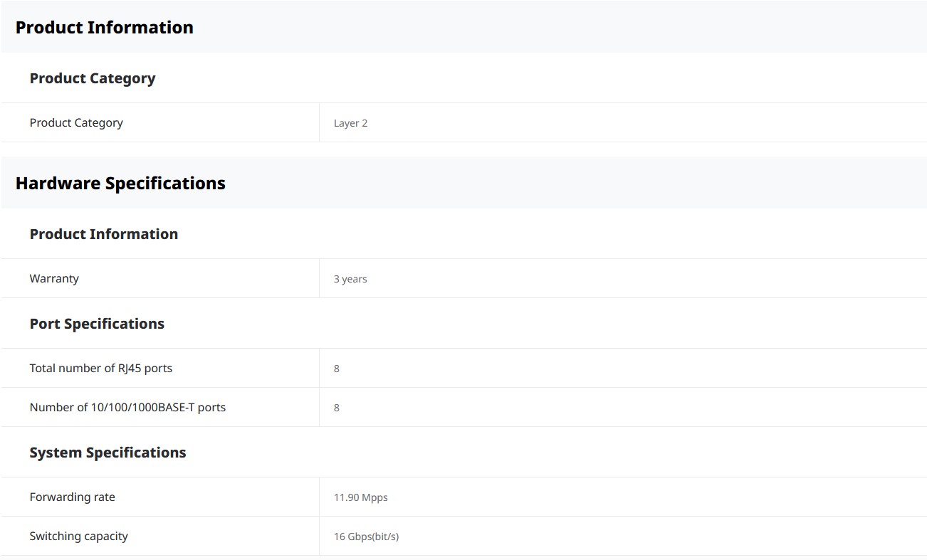Click the bold Product Category subheading

click(x=93, y=79)
